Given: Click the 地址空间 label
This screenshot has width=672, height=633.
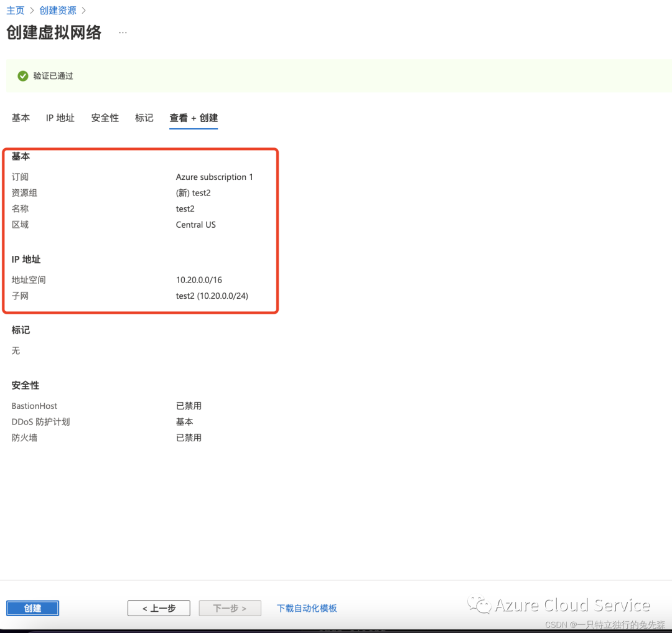Looking at the screenshot, I should click(x=29, y=280).
